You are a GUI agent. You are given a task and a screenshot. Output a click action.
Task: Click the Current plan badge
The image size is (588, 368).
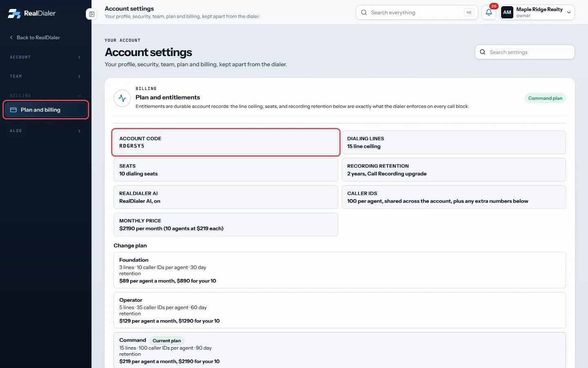click(x=167, y=341)
